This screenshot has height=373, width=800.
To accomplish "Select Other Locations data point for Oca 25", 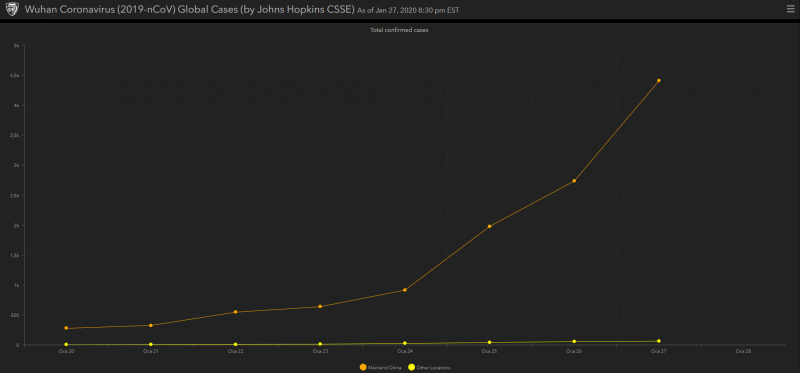I will pos(489,342).
